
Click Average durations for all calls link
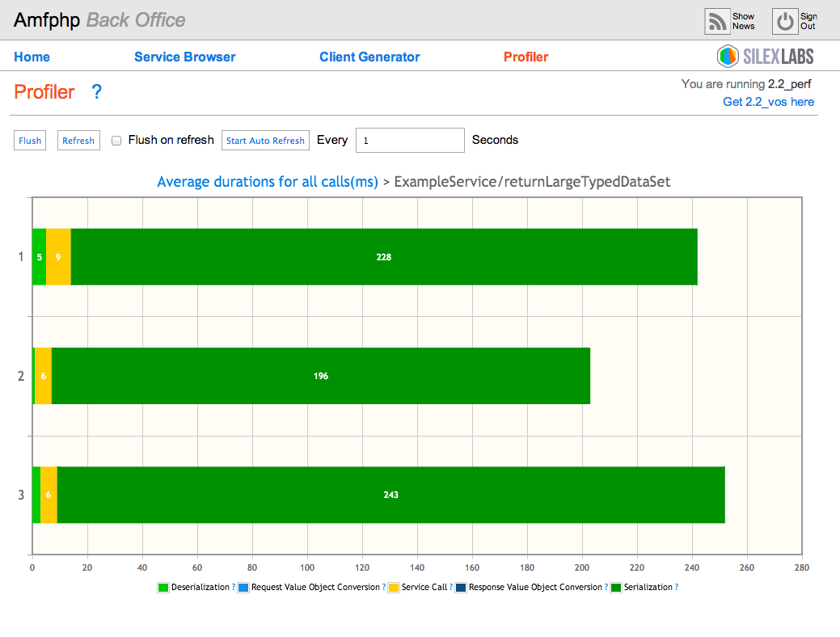coord(268,182)
